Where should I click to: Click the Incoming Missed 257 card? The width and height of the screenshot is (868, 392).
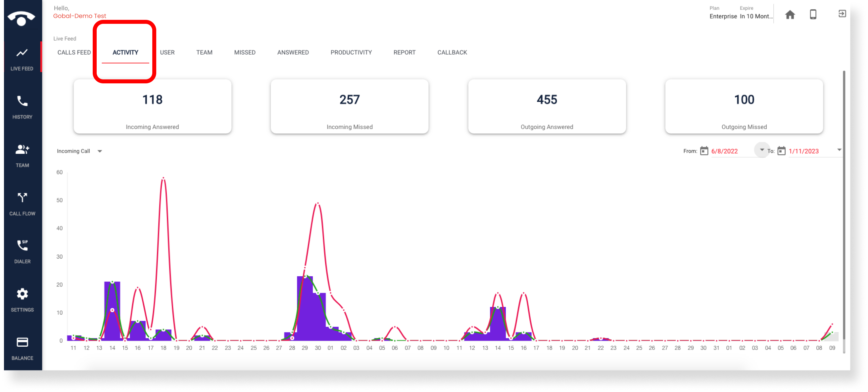coord(350,107)
